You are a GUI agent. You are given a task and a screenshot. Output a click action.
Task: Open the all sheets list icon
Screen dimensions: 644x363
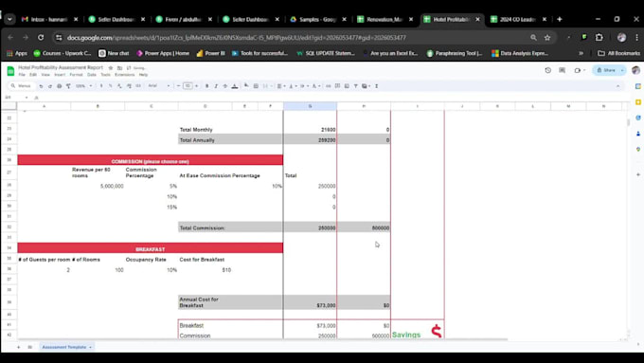(x=30, y=347)
